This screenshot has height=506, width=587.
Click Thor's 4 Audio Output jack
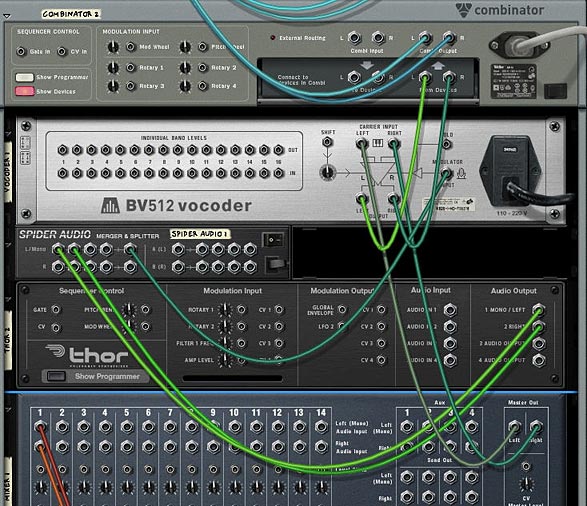(538, 360)
